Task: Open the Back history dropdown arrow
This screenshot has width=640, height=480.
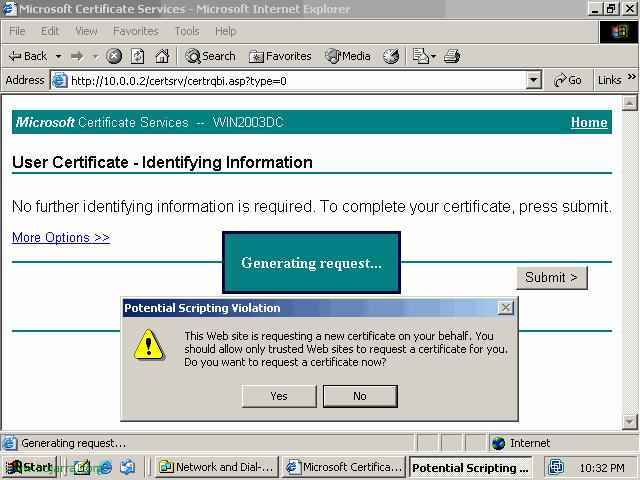Action: (x=58, y=56)
